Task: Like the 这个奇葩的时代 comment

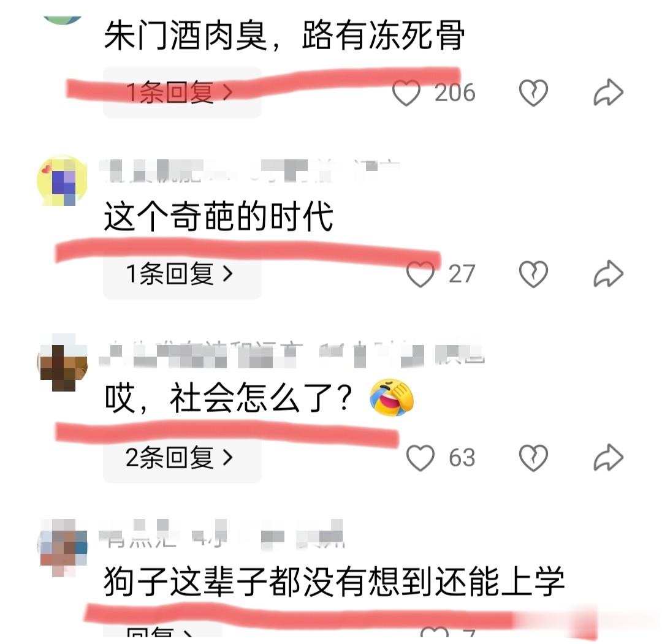Action: tap(420, 274)
